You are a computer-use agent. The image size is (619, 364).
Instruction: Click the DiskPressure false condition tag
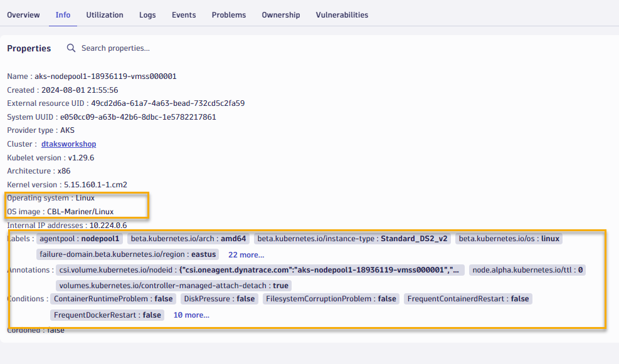coord(219,299)
